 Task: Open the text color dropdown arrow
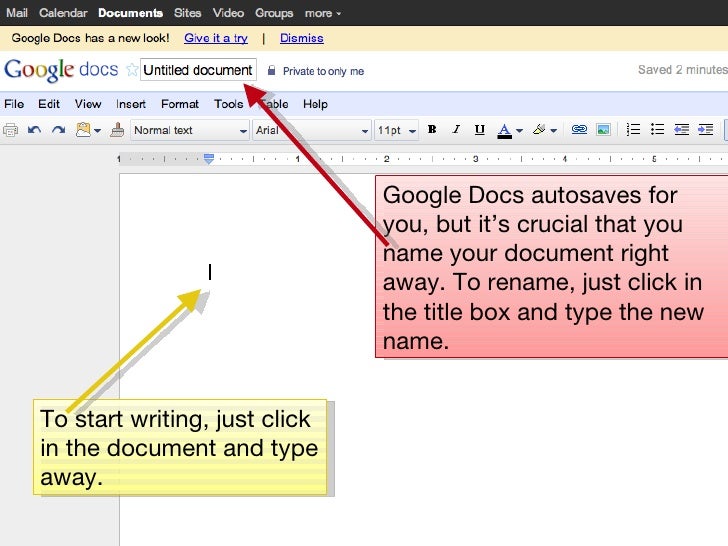tap(520, 131)
